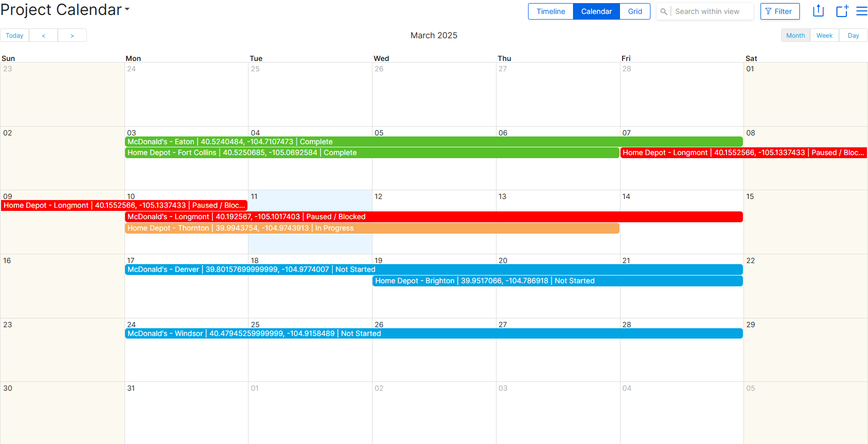Open McDonald's - Longmont Paused / Blocked event
The image size is (868, 444).
pyautogui.click(x=434, y=217)
